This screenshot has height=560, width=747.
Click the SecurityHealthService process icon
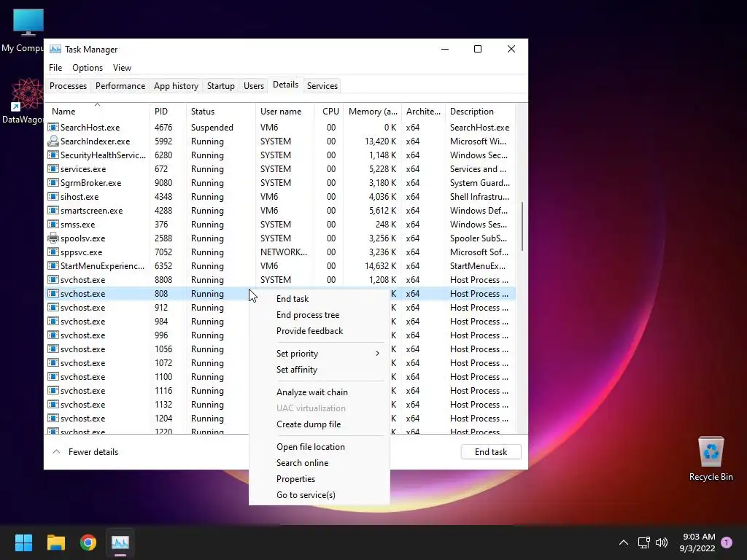click(x=53, y=155)
